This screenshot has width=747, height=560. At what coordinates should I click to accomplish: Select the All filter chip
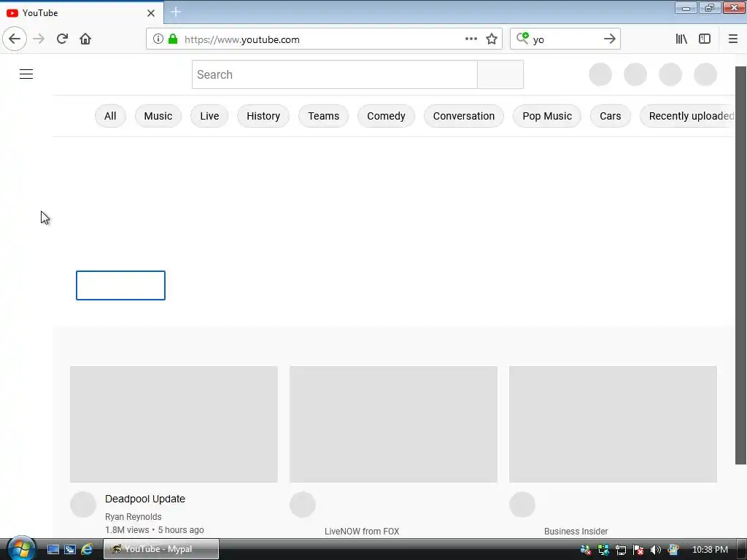click(110, 116)
